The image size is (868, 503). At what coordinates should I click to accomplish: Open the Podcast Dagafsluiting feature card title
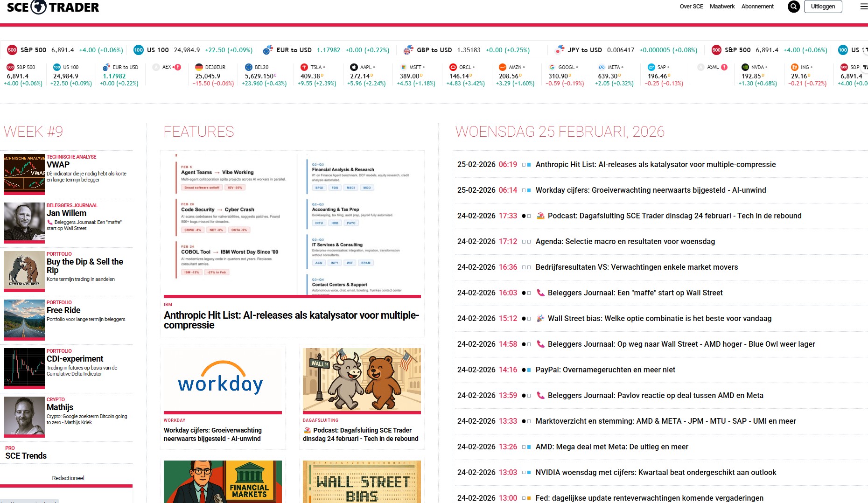[361, 434]
